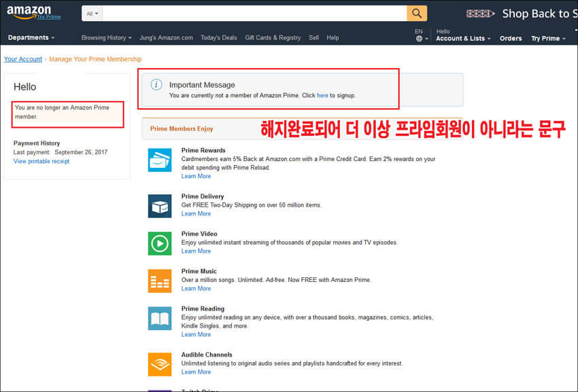Open Orders in the navigation bar
Image resolution: width=578 pixels, height=392 pixels.
(511, 38)
